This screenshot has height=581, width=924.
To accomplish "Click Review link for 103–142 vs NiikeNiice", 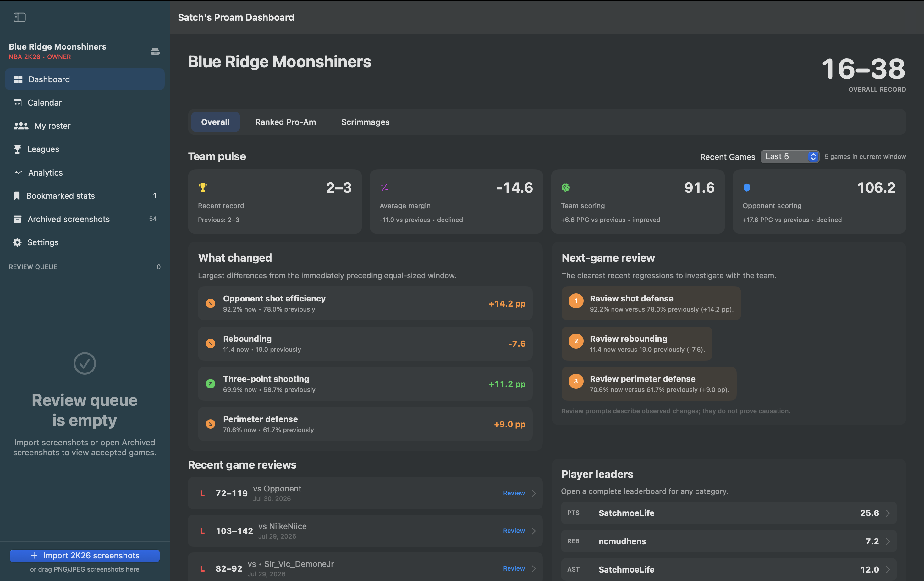I will click(x=514, y=531).
